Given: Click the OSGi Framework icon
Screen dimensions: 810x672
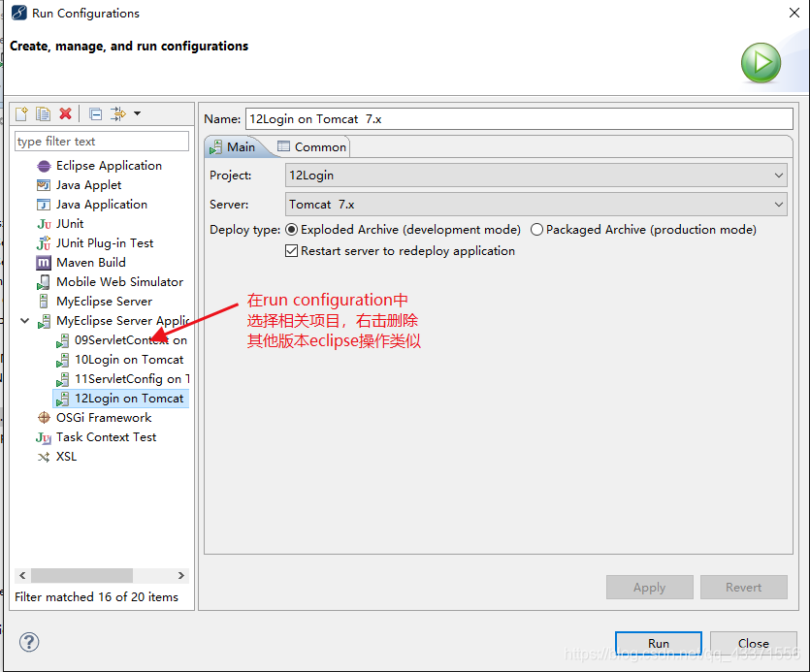Looking at the screenshot, I should [x=44, y=417].
